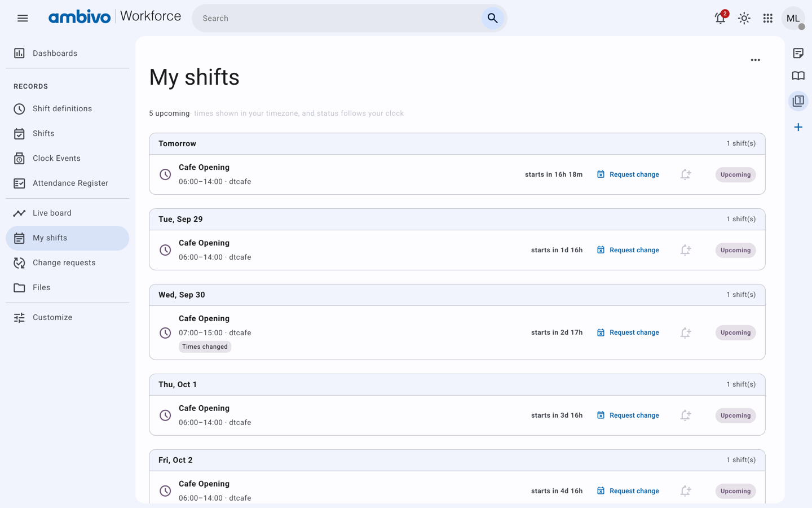This screenshot has height=508, width=812.
Task: Set reminder bell for Tue, Sep 29 shift
Action: [x=686, y=250]
